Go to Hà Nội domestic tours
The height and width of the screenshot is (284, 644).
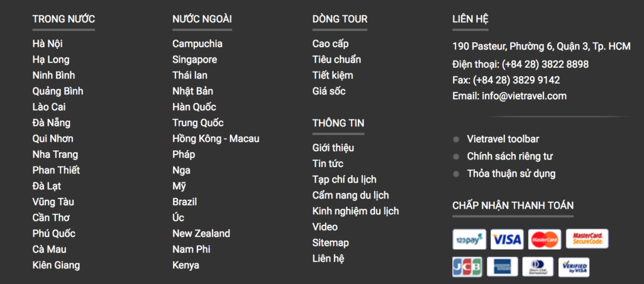point(48,44)
